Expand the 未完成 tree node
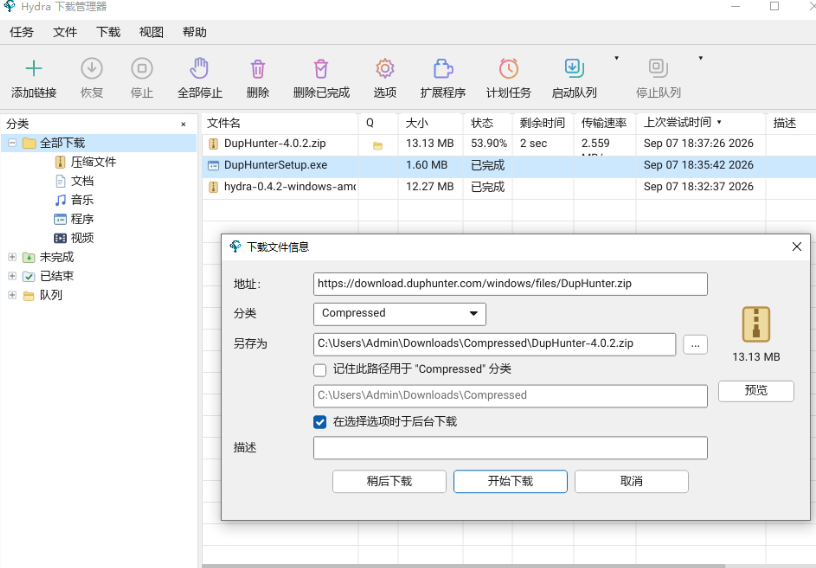Screen dimensions: 816x568 pyautogui.click(x=12, y=257)
